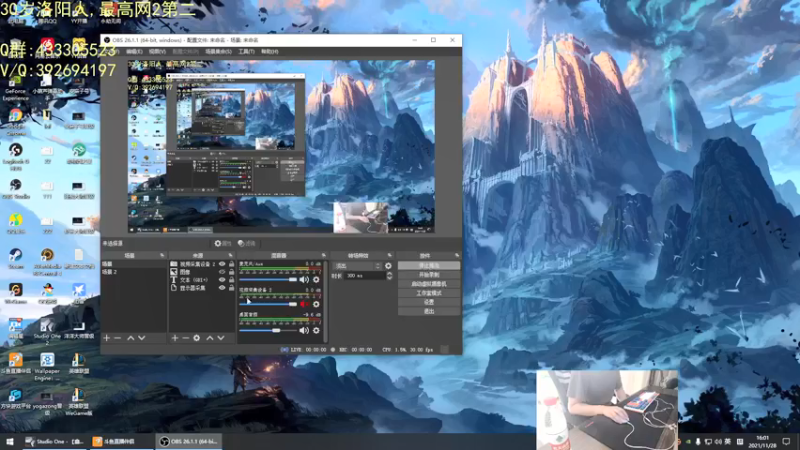Viewport: 800px width, 450px height.
Task: Click 工作室模式 studio mode button
Action: 429,293
